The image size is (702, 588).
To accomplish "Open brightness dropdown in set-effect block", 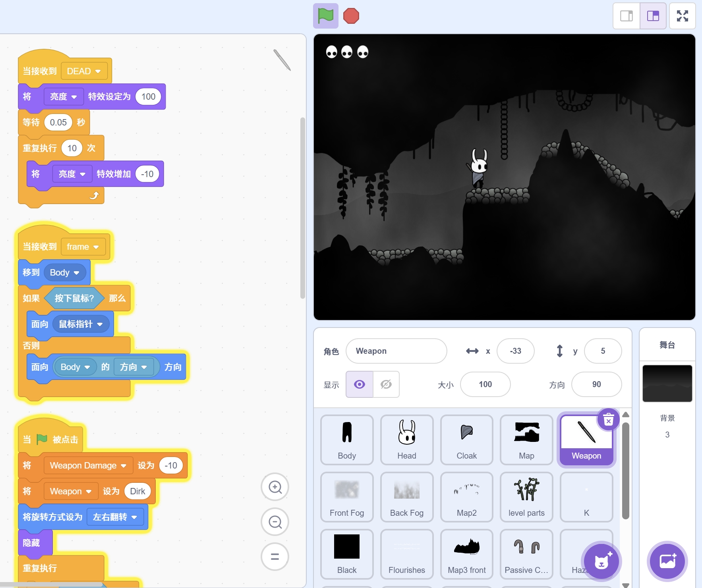I will (63, 96).
